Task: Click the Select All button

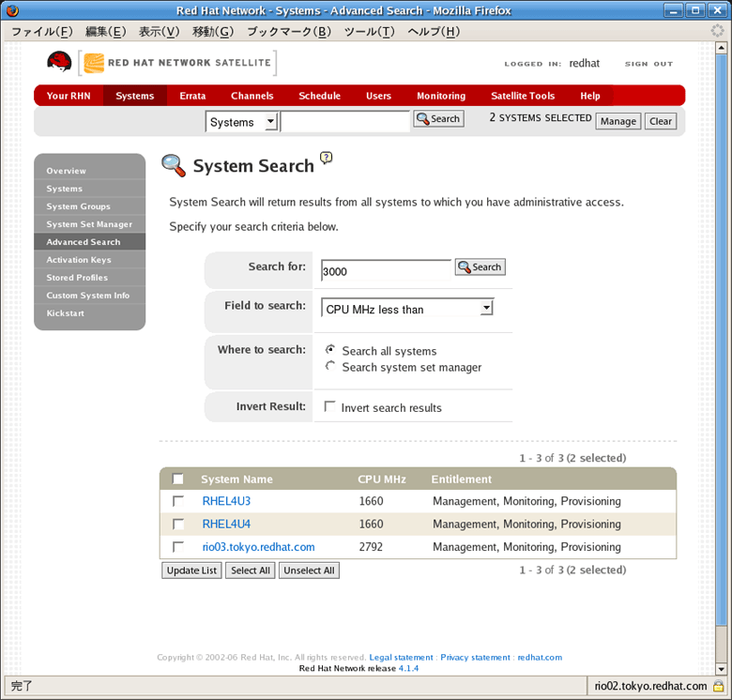Action: coord(251,571)
